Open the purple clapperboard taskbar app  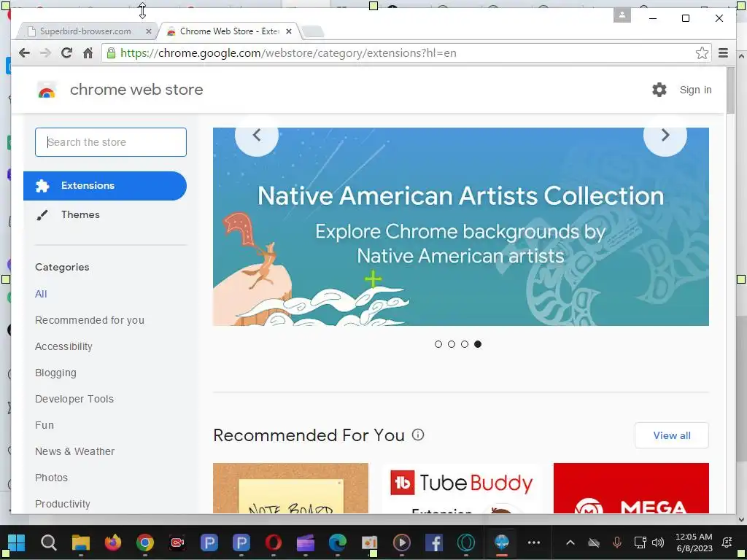point(306,542)
